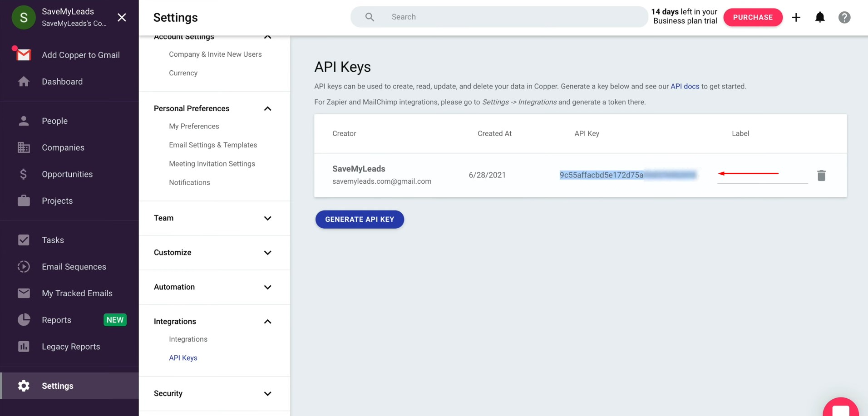Click the Gmail icon beside Add Copper
Viewport: 868px width, 416px height.
(23, 54)
